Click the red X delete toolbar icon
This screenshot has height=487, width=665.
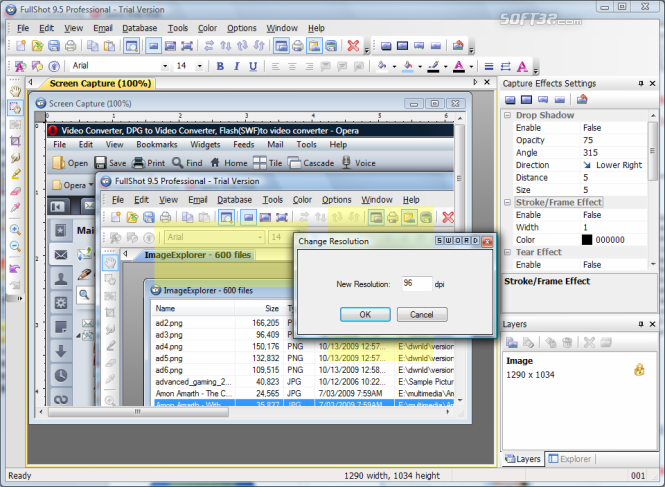click(353, 45)
